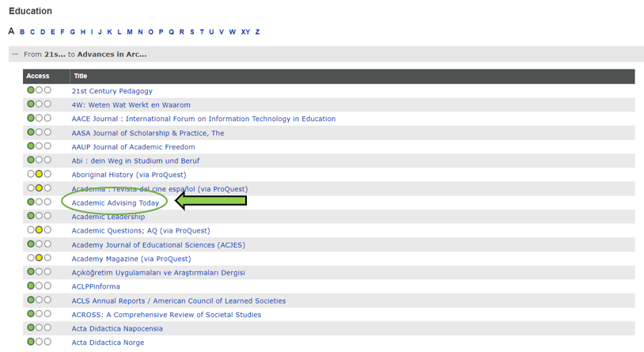
Task: Jump to letter P journals
Action: click(161, 32)
